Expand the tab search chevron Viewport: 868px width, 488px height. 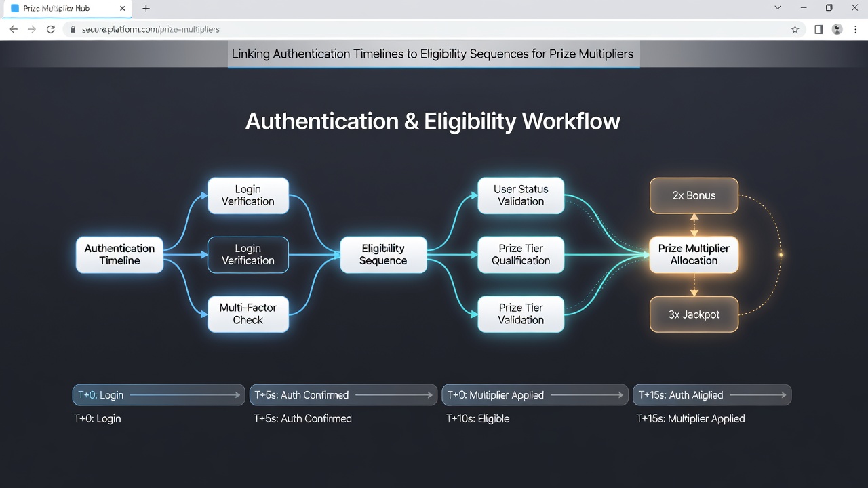(x=777, y=8)
